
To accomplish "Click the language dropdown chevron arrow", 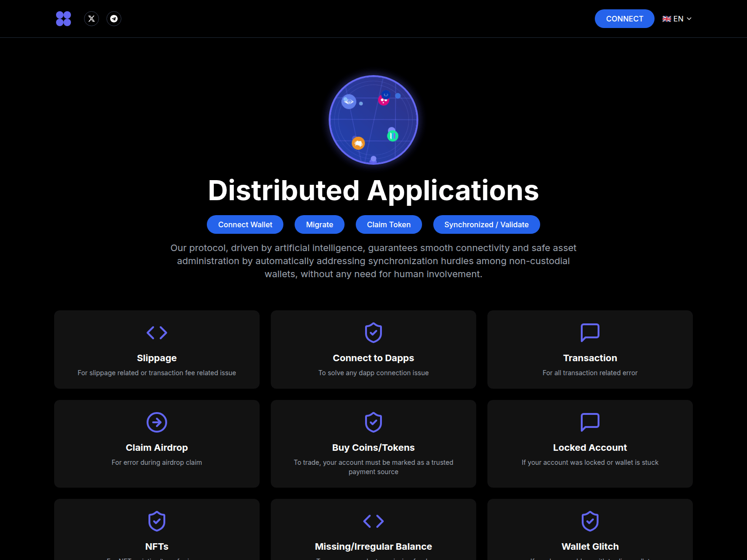I will tap(689, 19).
